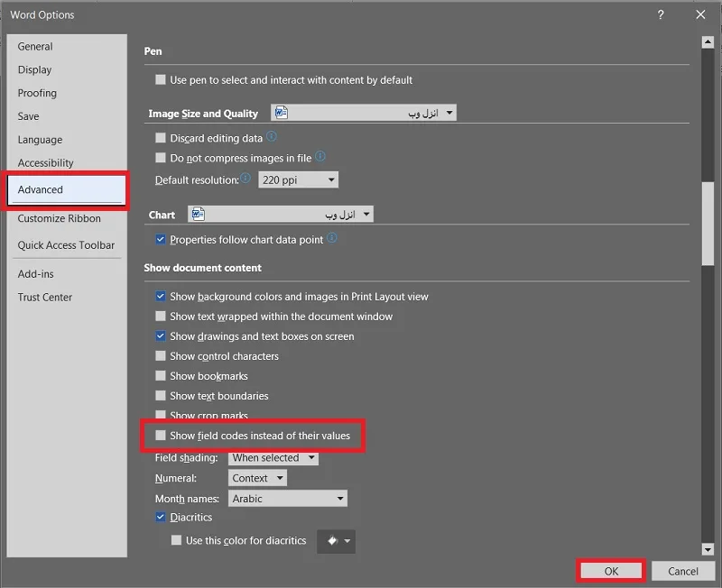
Task: Open the Add-ins category
Action: coord(35,274)
